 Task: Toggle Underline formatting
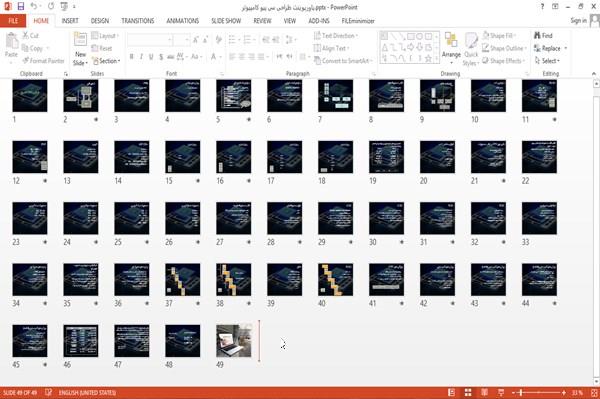pyautogui.click(x=151, y=57)
